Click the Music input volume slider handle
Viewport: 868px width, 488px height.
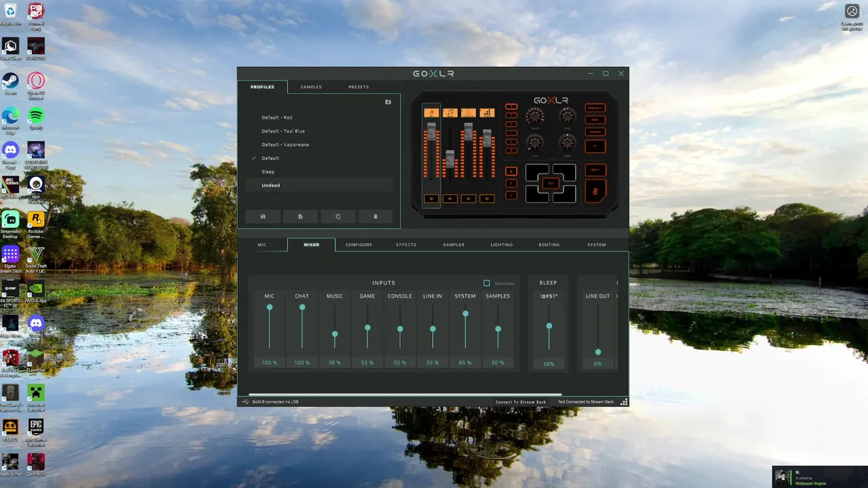click(x=335, y=334)
